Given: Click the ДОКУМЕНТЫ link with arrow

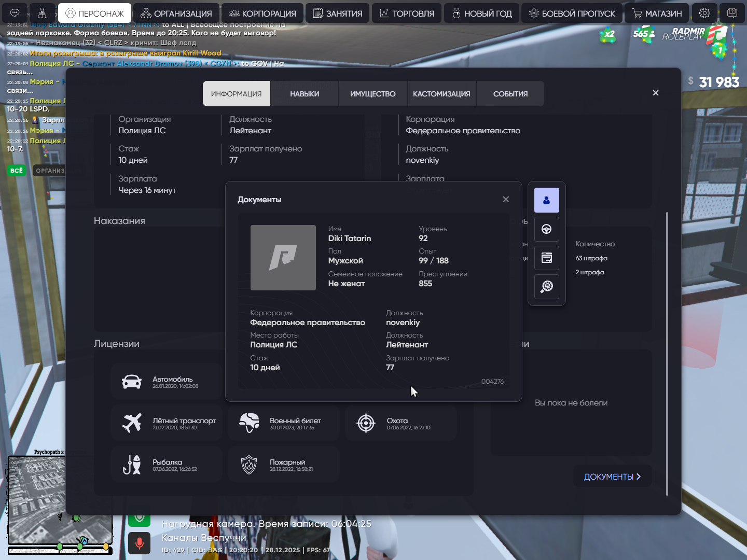Looking at the screenshot, I should coord(612,477).
